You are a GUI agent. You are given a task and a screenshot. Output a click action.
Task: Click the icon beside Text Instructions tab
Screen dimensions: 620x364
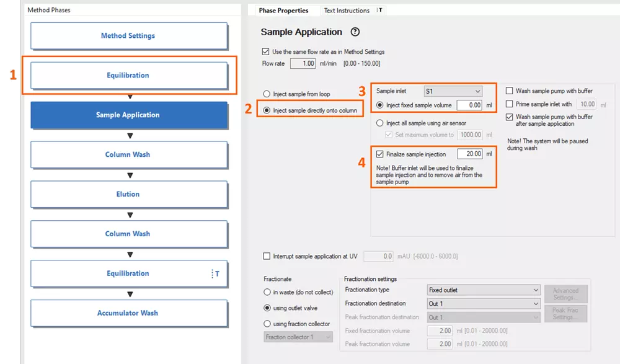[380, 11]
